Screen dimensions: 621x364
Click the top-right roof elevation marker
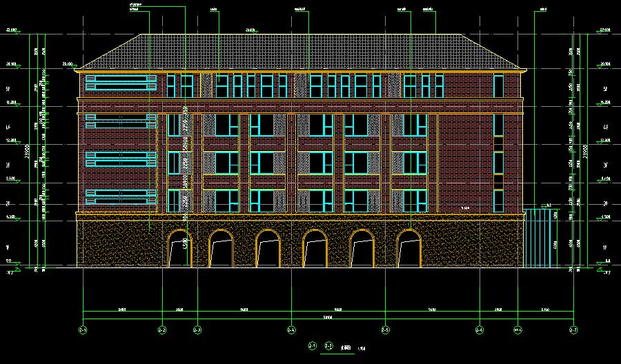click(606, 32)
